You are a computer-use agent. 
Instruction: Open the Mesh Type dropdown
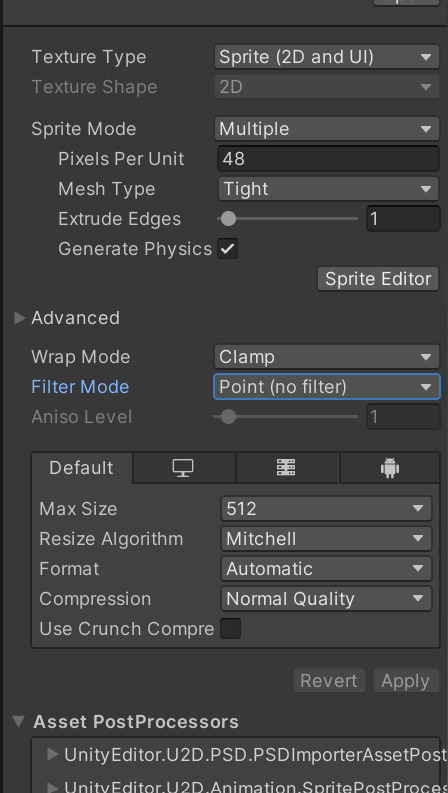[x=329, y=189]
